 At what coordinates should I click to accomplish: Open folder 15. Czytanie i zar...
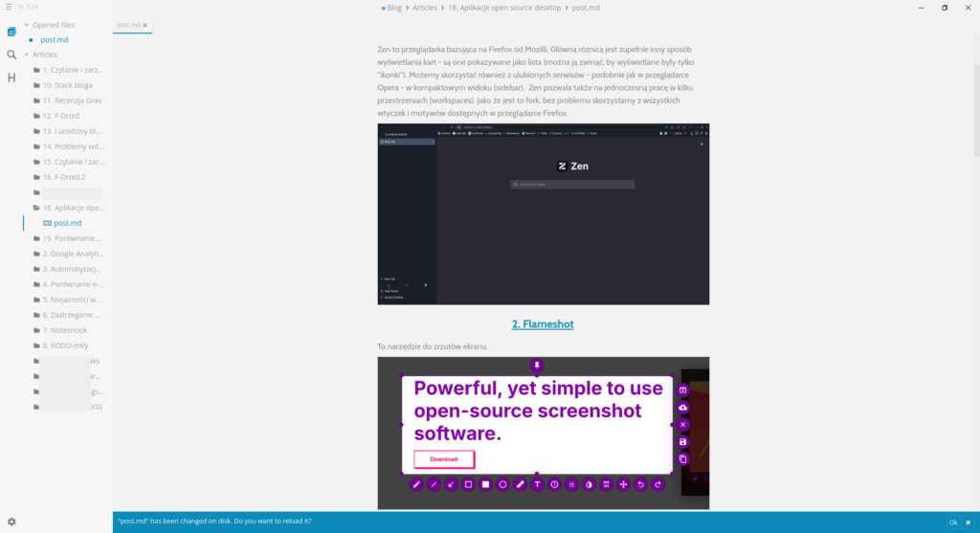[73, 162]
